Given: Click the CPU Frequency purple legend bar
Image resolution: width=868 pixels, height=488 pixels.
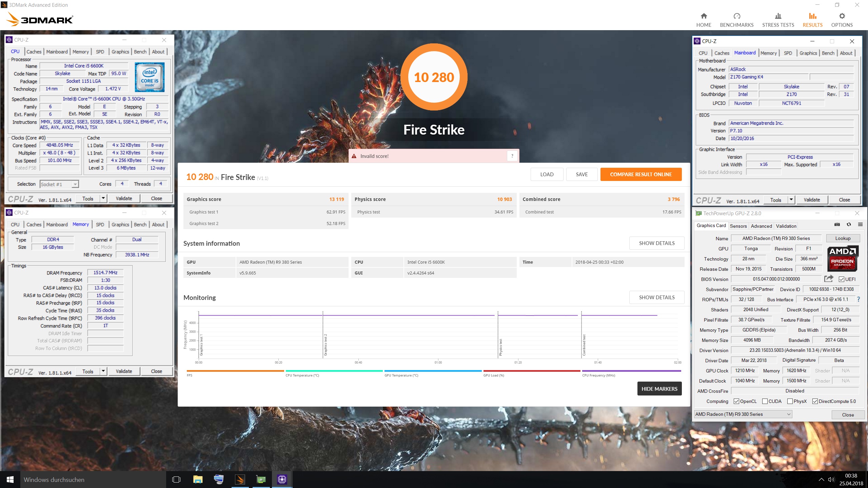Looking at the screenshot, I should (631, 371).
